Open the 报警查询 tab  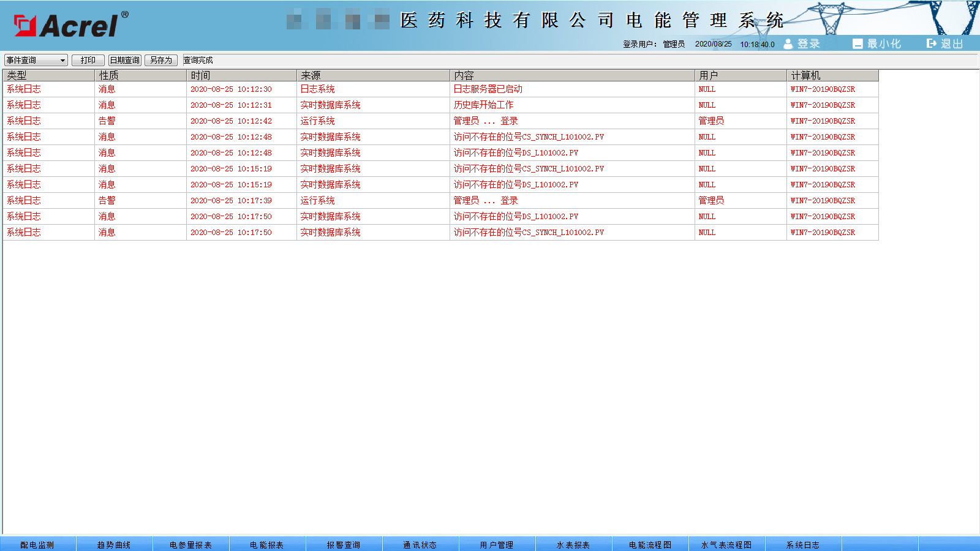[x=344, y=544]
